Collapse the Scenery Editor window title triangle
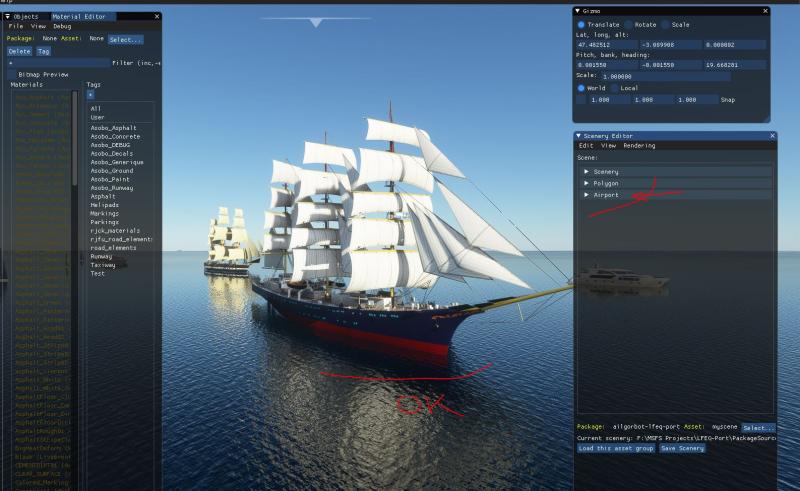Viewport: 800px width, 491px height. [x=579, y=136]
